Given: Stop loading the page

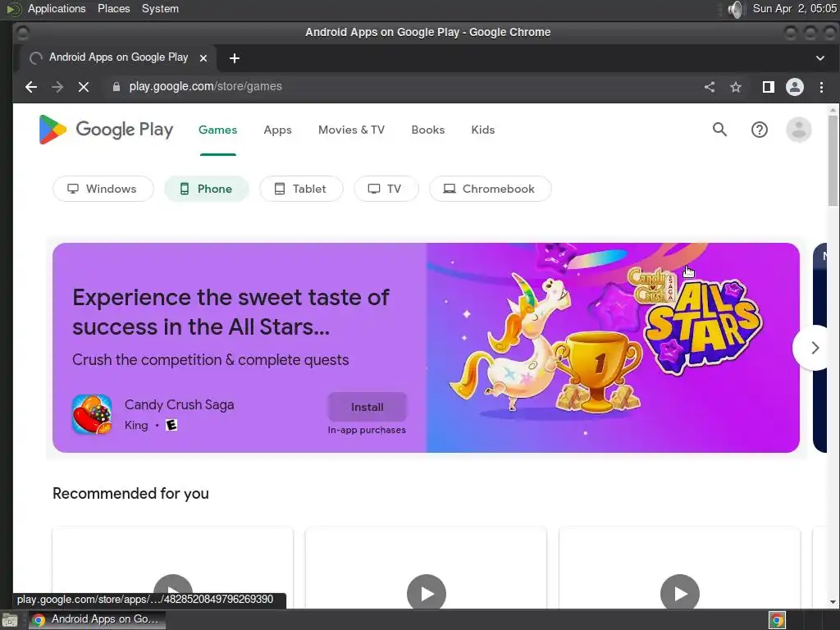Looking at the screenshot, I should (x=84, y=87).
